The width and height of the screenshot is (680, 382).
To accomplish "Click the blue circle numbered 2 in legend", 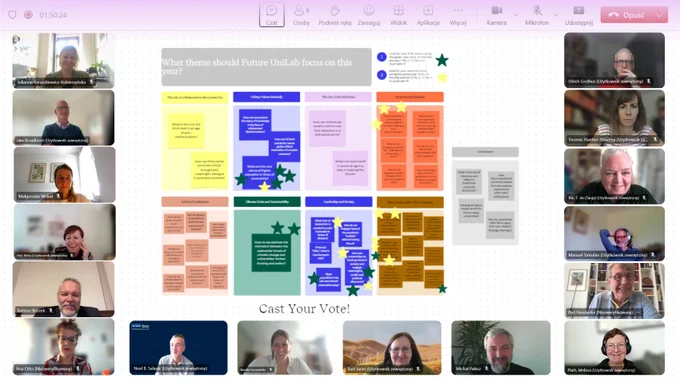I will [382, 75].
